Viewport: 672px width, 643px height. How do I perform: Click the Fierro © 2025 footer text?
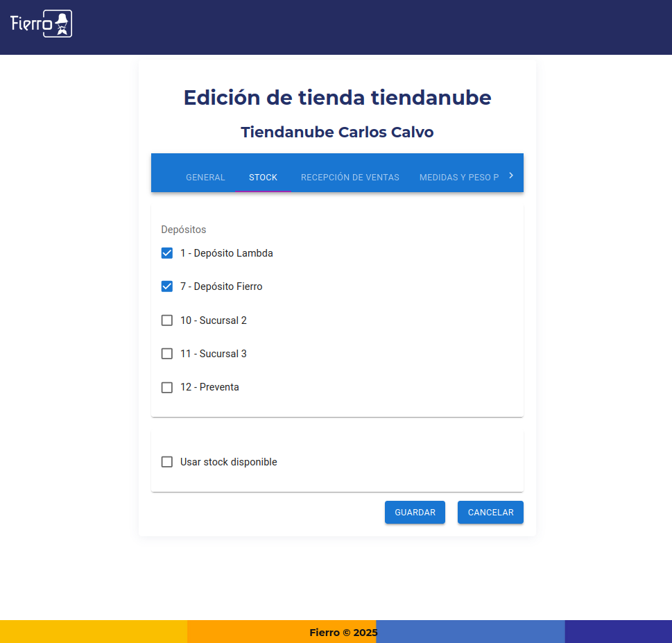pos(343,633)
